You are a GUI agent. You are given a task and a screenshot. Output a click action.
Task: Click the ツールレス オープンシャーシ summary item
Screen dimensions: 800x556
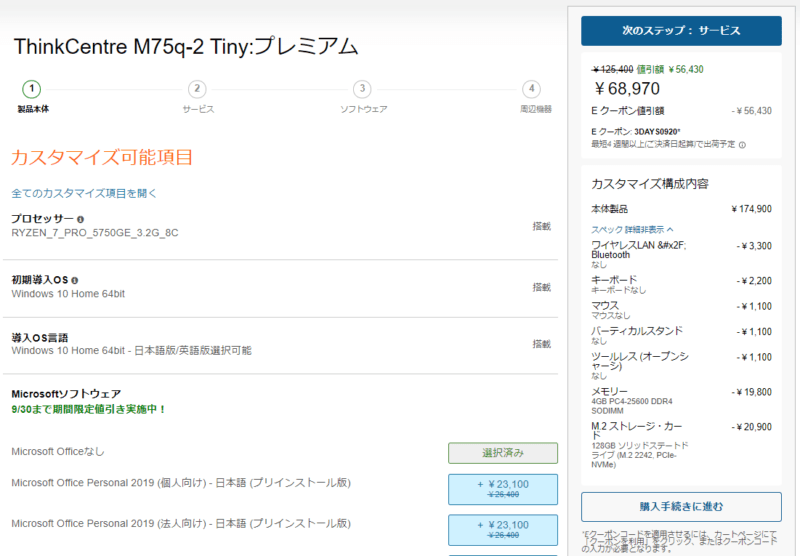(681, 366)
